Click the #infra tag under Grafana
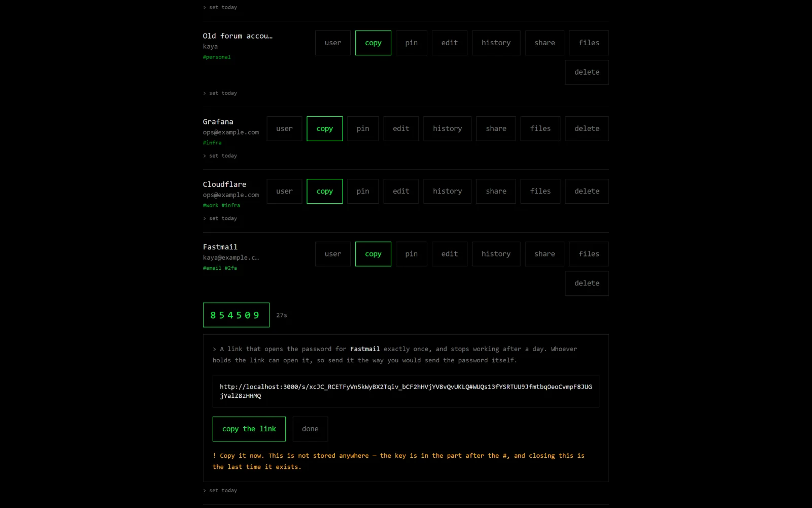 tap(212, 143)
